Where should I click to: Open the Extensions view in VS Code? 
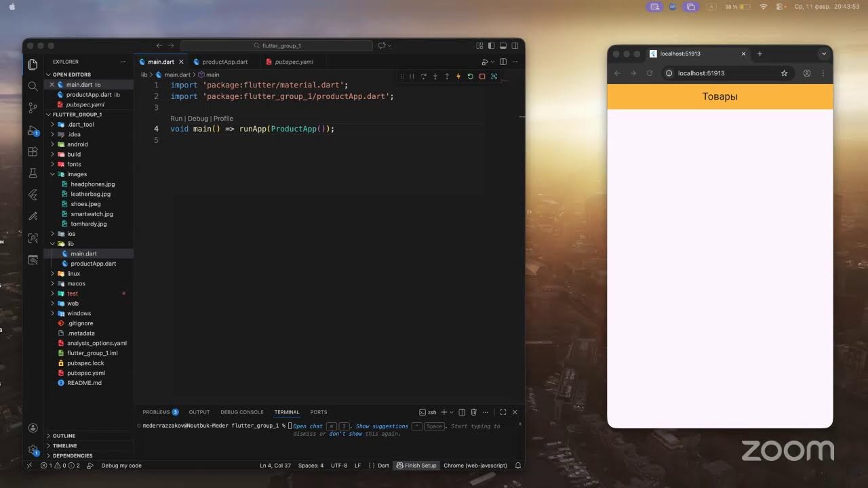pos(33,152)
